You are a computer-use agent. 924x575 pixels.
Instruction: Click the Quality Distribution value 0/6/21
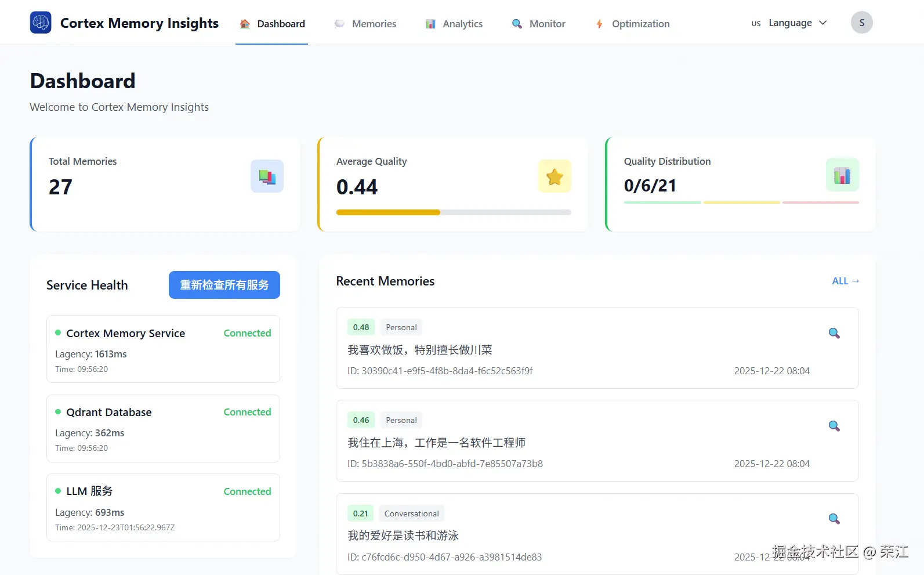point(650,186)
